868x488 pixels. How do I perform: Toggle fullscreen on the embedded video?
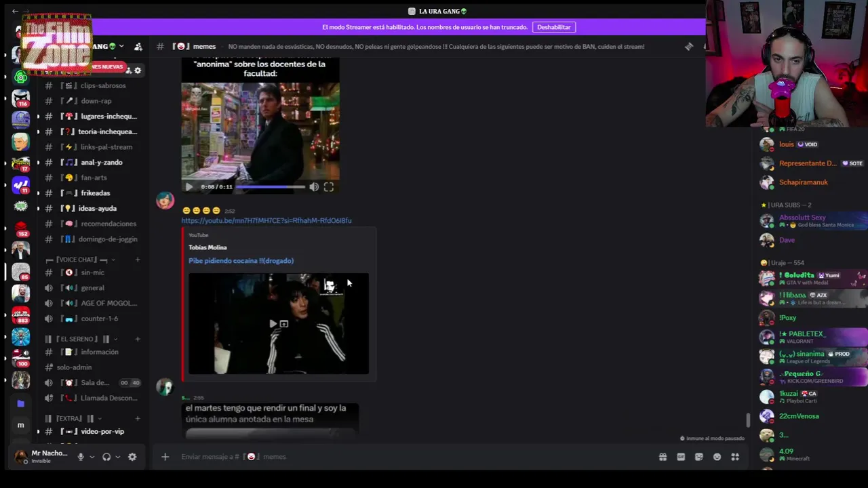pos(329,187)
